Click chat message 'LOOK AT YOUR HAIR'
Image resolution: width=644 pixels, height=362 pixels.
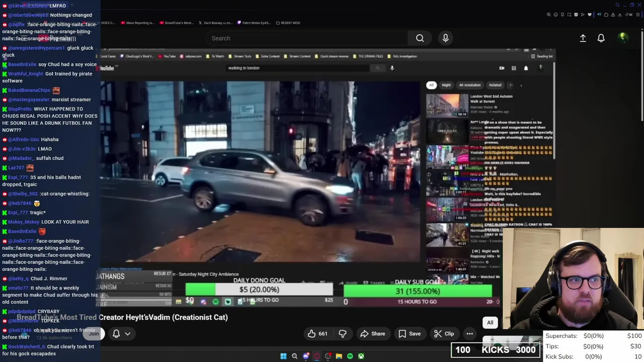coord(65,222)
